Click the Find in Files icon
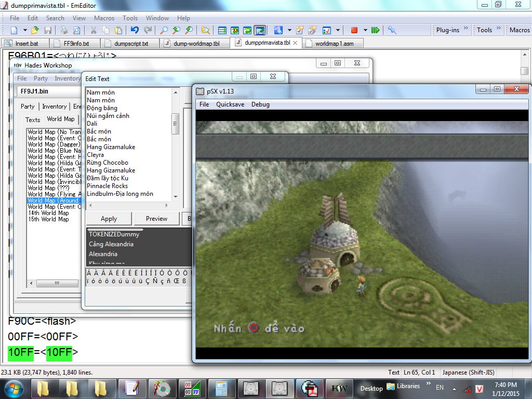The height and width of the screenshot is (399, 532). (x=205, y=30)
